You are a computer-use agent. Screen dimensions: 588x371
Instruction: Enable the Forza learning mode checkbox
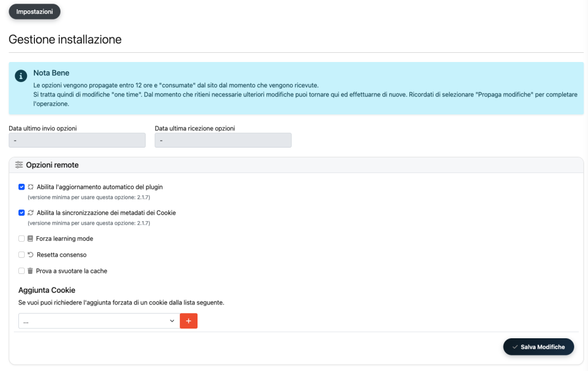pyautogui.click(x=22, y=238)
